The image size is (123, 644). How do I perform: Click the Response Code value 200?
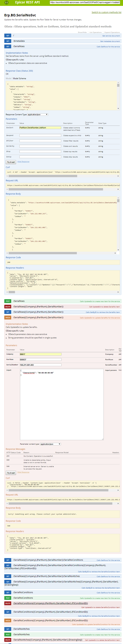(x=9, y=262)
